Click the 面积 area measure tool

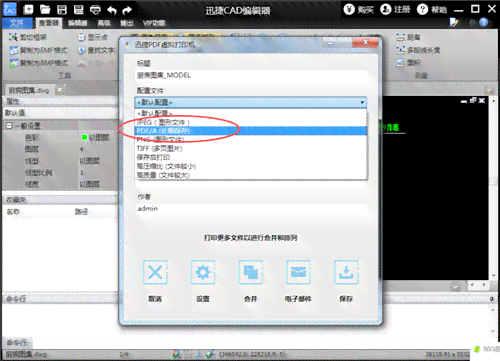409,63
